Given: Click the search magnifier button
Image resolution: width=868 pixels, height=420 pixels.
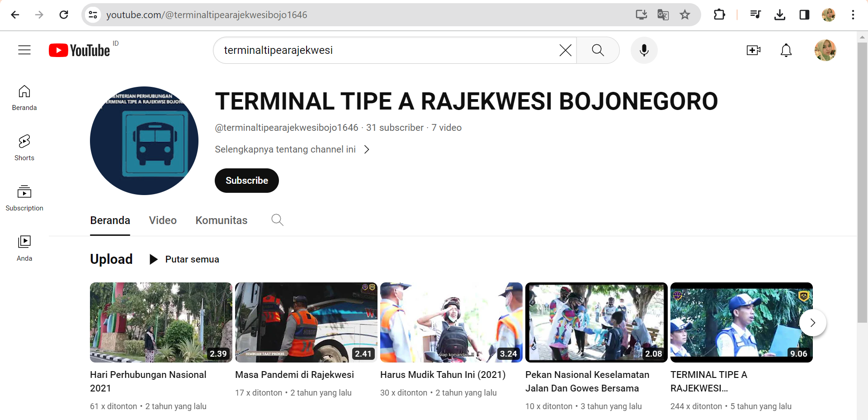Looking at the screenshot, I should (598, 50).
